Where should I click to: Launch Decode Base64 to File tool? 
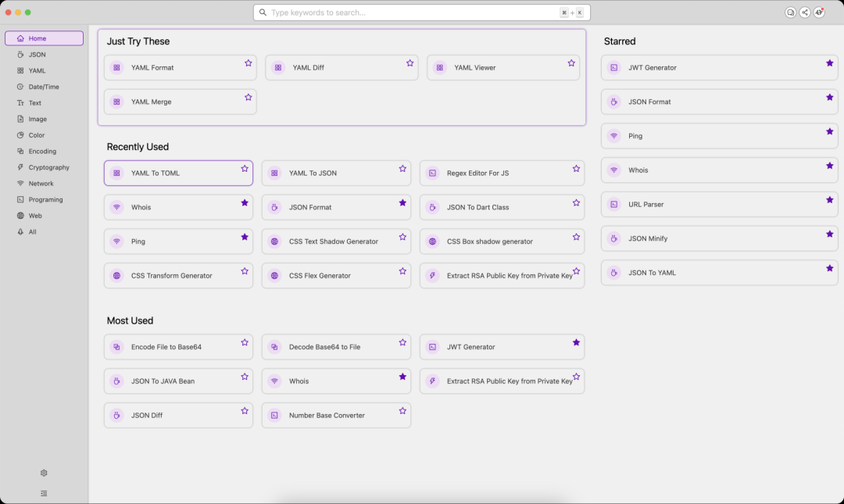336,347
